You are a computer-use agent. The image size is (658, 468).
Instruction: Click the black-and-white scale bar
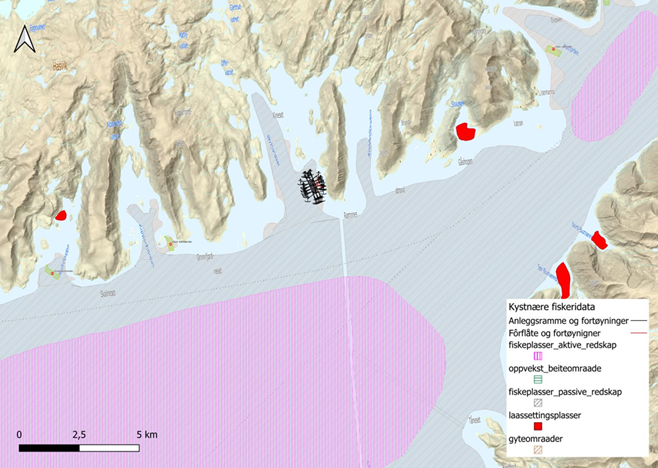(x=82, y=447)
